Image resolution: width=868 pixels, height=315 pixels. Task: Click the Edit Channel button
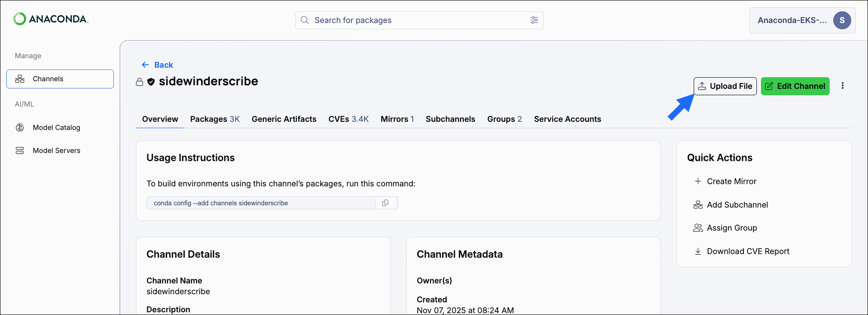(795, 86)
